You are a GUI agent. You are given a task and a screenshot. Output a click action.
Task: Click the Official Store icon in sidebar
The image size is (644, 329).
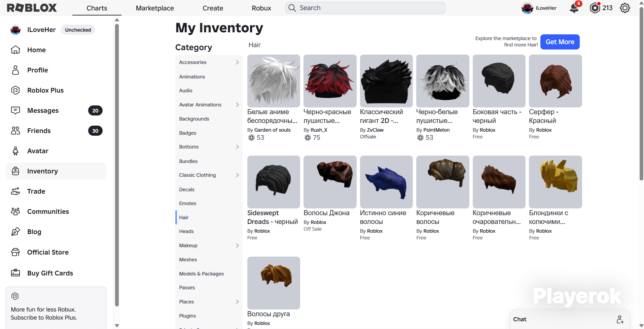15,252
